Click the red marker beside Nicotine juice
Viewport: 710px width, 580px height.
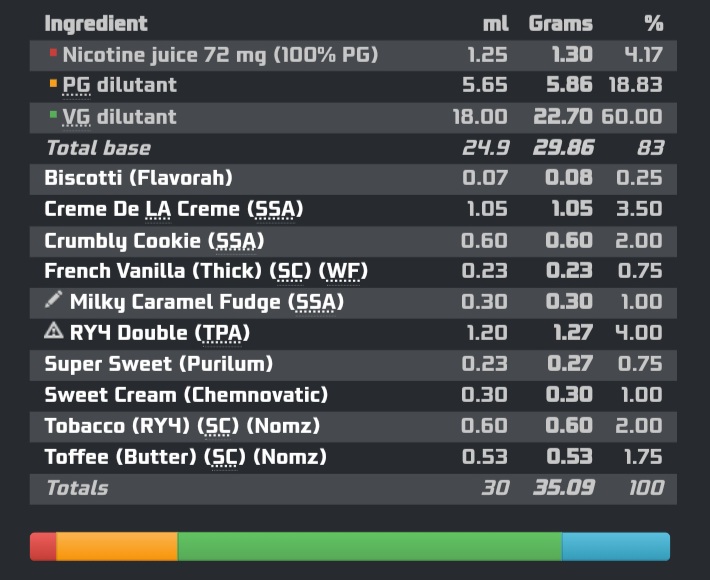click(x=53, y=53)
